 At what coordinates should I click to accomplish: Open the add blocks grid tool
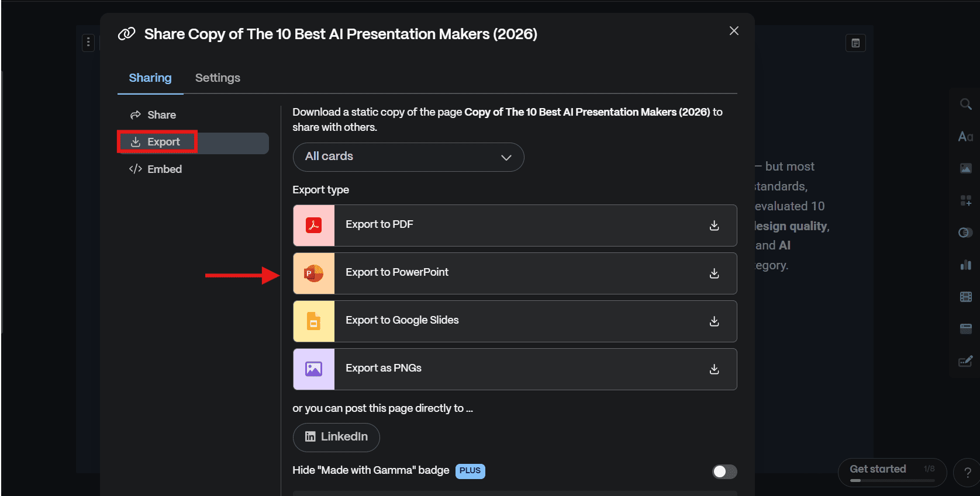[965, 200]
